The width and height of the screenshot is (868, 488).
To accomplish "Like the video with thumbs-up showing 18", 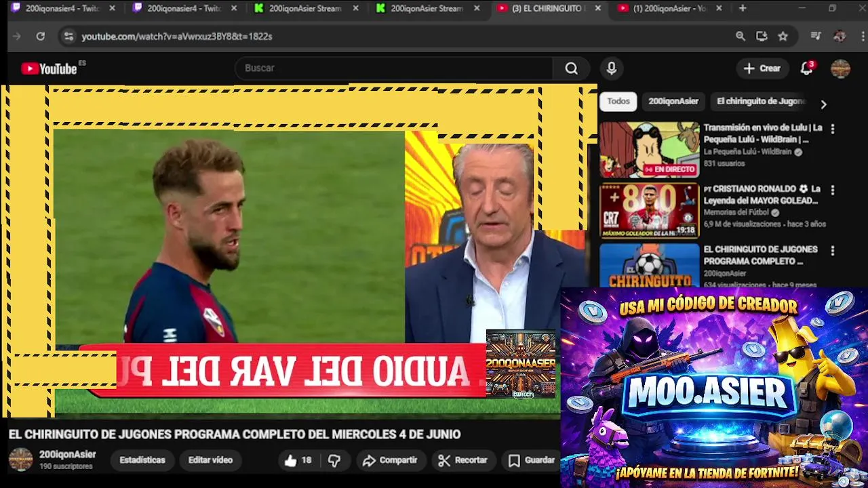I will (298, 460).
